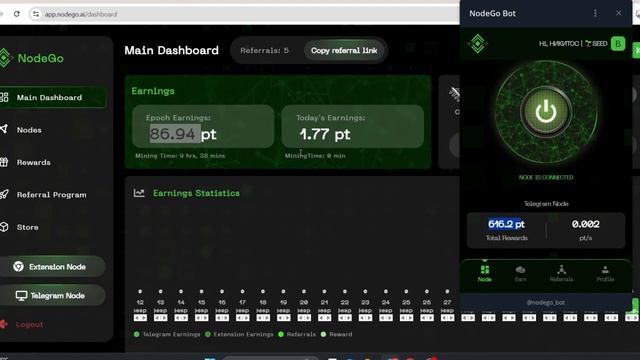Toggle Reward legend item in chart
The width and height of the screenshot is (640, 360).
click(x=336, y=334)
